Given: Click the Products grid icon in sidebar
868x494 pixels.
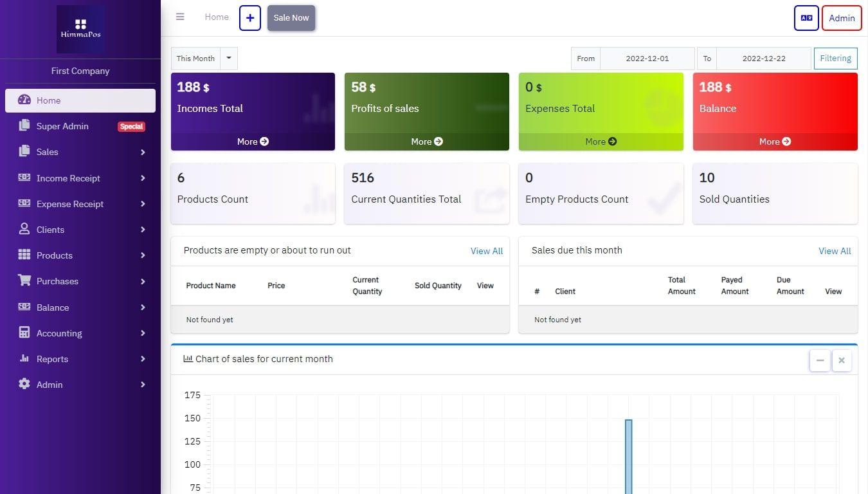Looking at the screenshot, I should pyautogui.click(x=24, y=255).
